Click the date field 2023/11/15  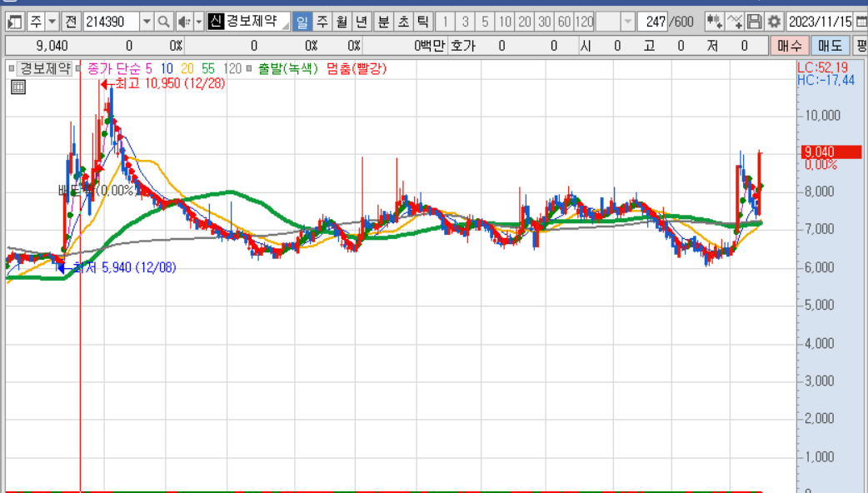820,22
